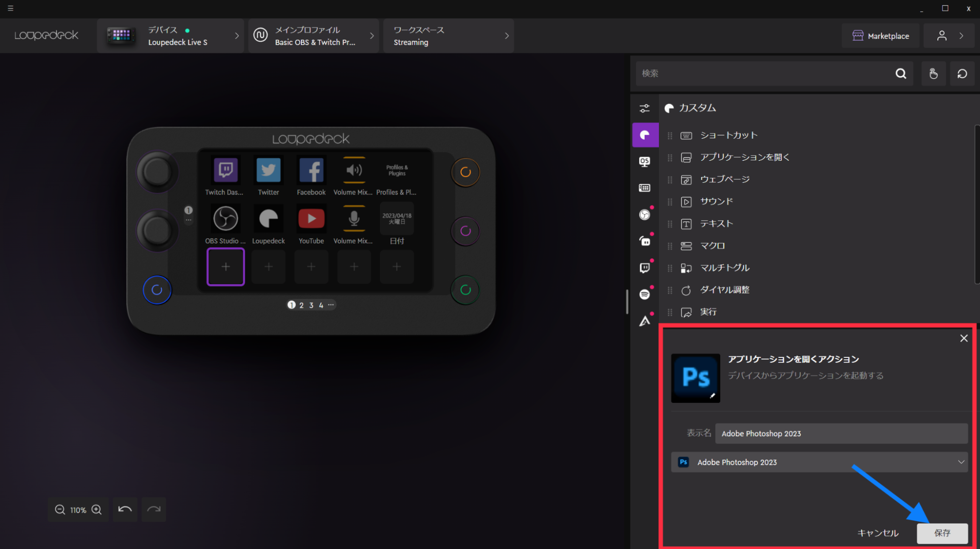Image resolution: width=980 pixels, height=549 pixels.
Task: Click the Twitch Dashboard button on device
Action: 226,170
